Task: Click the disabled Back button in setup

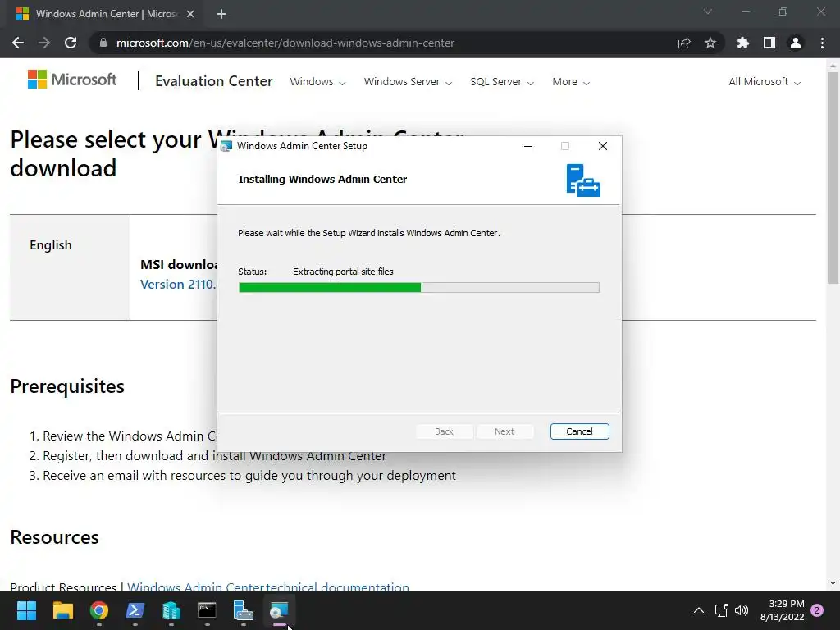Action: 444,431
